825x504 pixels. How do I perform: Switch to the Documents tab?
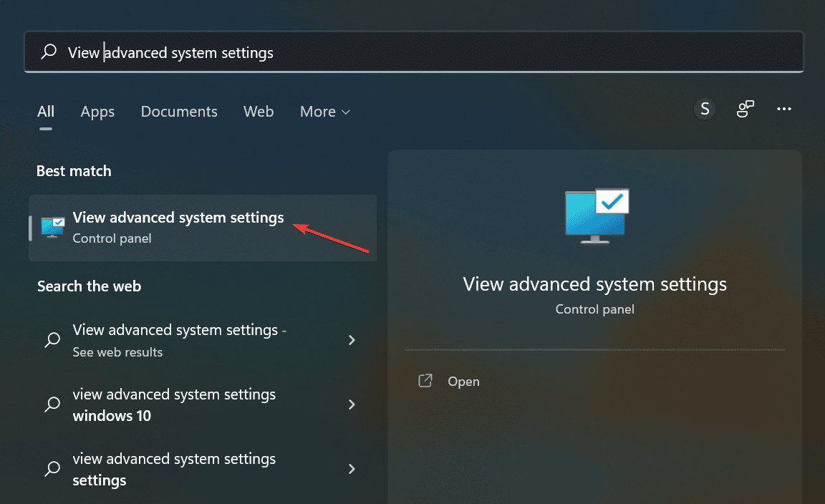[x=179, y=112]
